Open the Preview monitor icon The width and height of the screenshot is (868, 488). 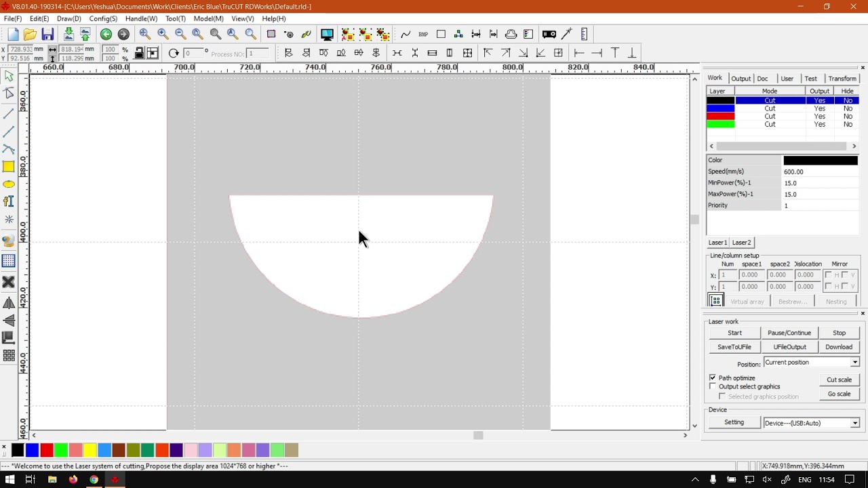click(x=327, y=35)
